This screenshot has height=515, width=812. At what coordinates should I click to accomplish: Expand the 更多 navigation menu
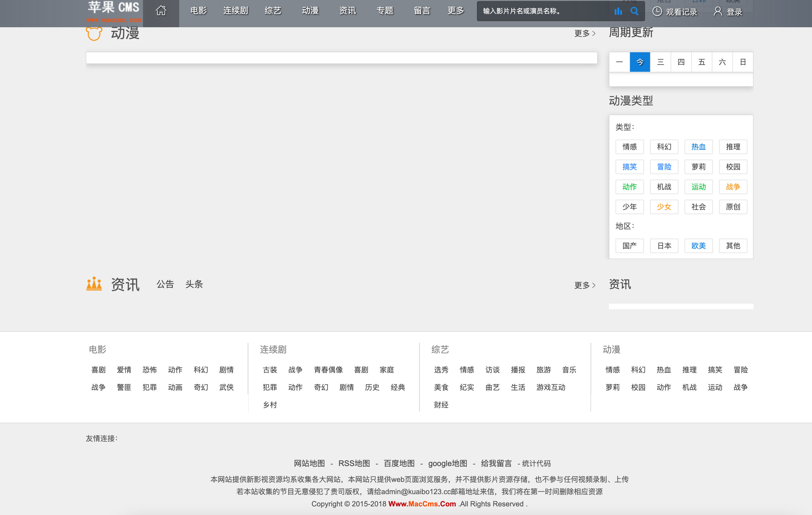pyautogui.click(x=456, y=11)
